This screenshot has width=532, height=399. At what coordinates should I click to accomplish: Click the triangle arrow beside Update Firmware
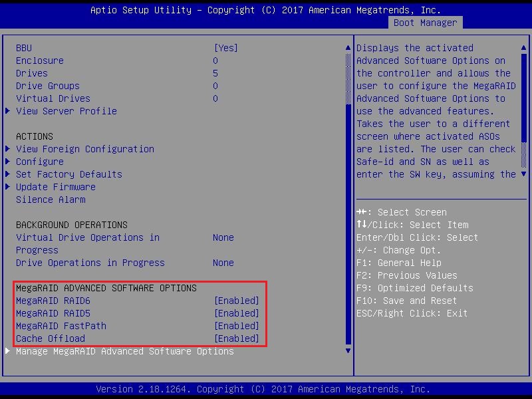8,187
